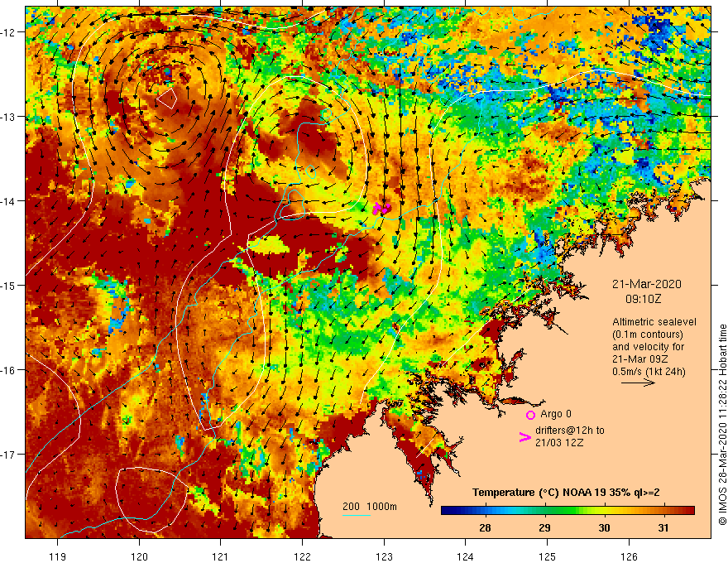Click the temperature color bar at 31
728x563 pixels.
[x=663, y=511]
